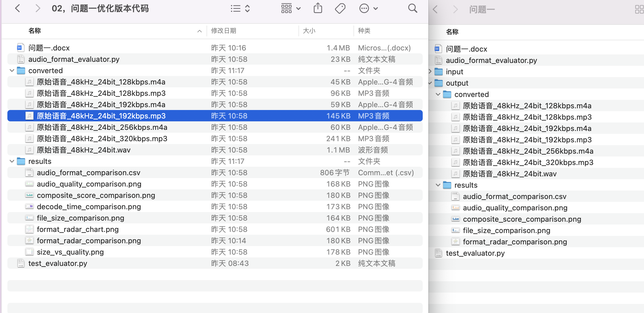Sort by the 大小 column header
644x313 pixels.
coord(309,31)
